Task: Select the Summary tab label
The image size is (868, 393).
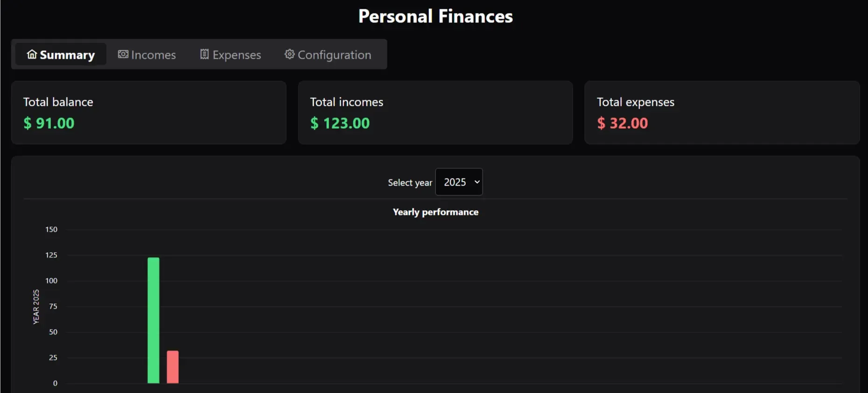Action: click(x=67, y=55)
